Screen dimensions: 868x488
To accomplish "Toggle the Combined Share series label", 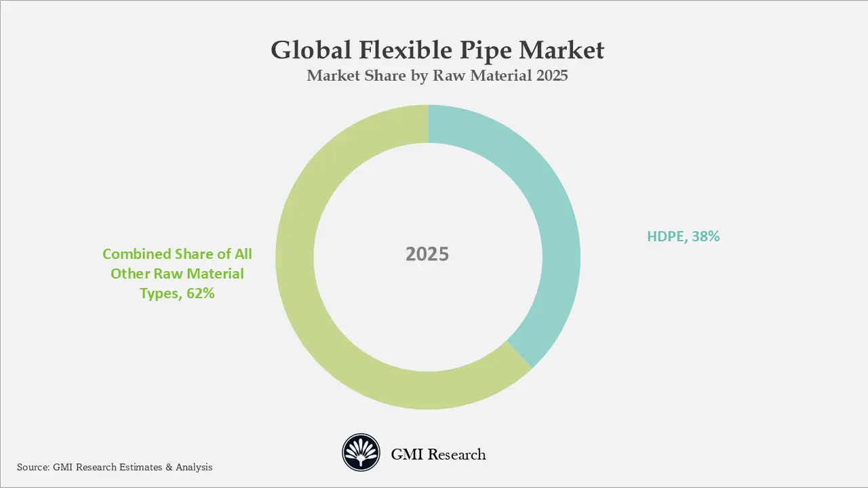I will pyautogui.click(x=177, y=273).
